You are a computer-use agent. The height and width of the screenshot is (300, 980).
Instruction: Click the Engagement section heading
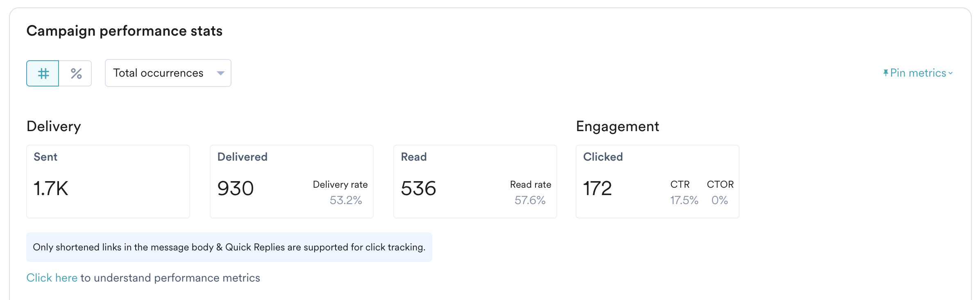(617, 126)
